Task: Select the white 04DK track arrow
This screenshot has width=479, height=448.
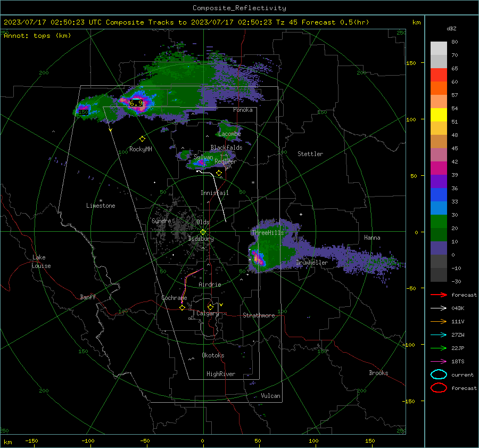Action: (439, 308)
